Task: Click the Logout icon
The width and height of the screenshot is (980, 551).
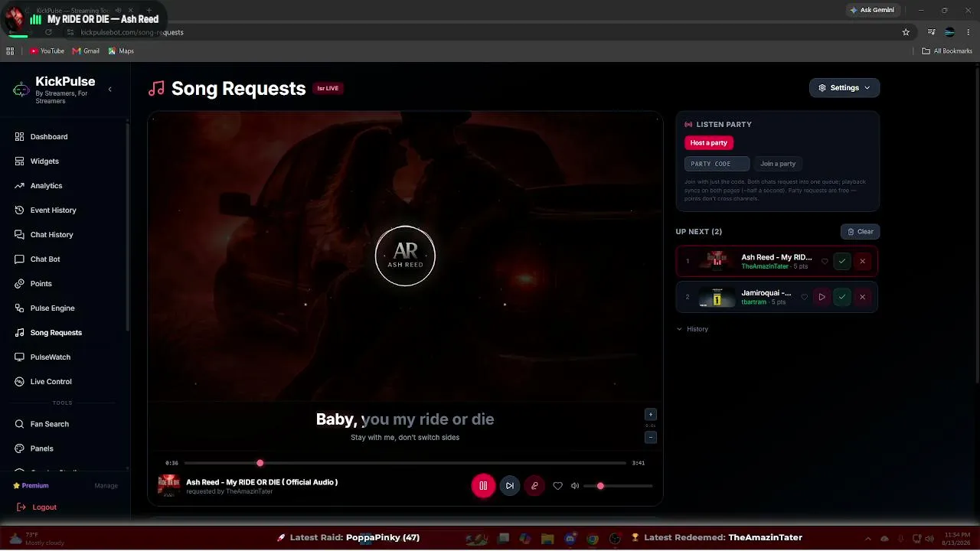Action: pyautogui.click(x=21, y=507)
